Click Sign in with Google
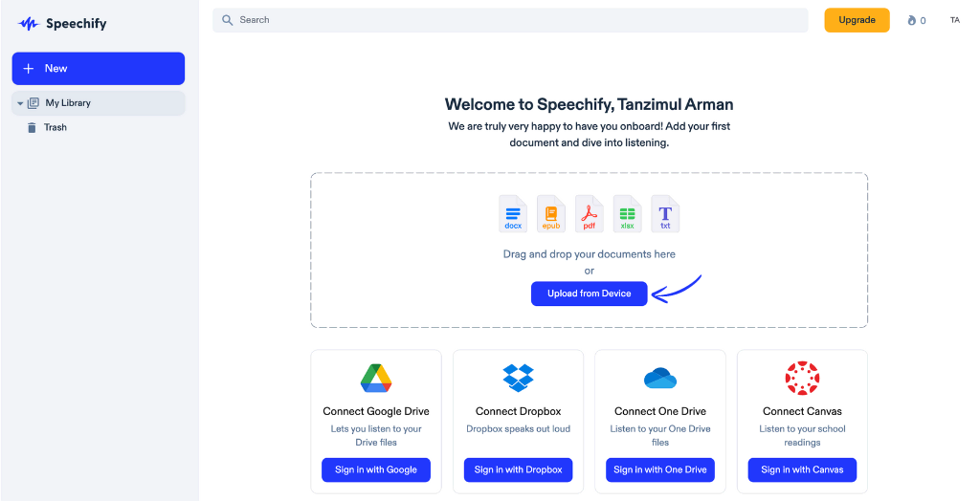This screenshot has width=980, height=501. click(376, 469)
